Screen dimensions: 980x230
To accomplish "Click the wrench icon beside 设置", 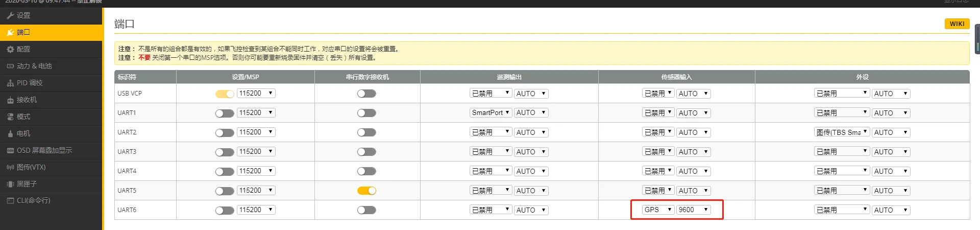I will pyautogui.click(x=10, y=16).
